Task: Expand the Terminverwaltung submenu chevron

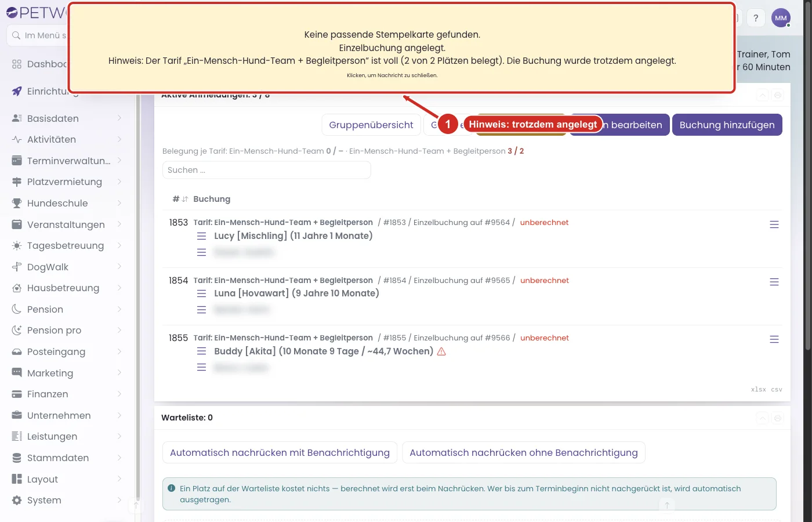Action: pos(119,161)
